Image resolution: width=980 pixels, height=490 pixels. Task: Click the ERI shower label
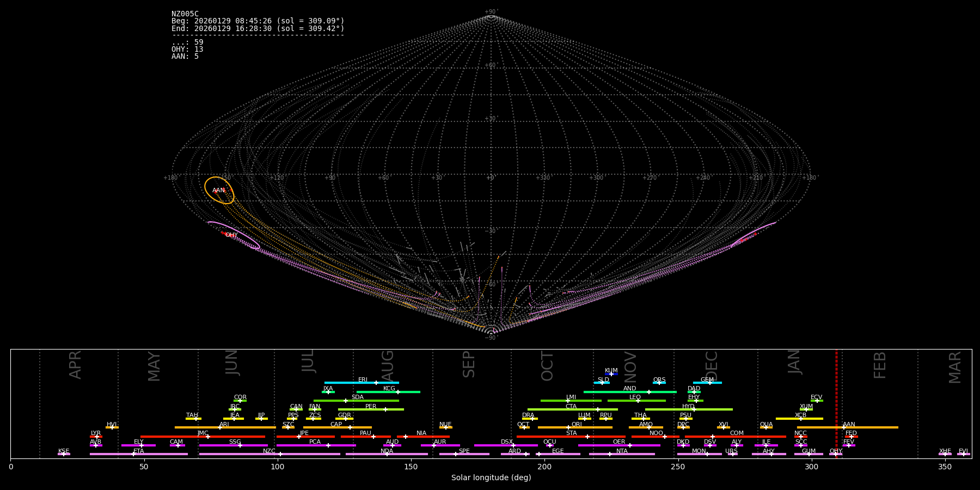pyautogui.click(x=363, y=380)
